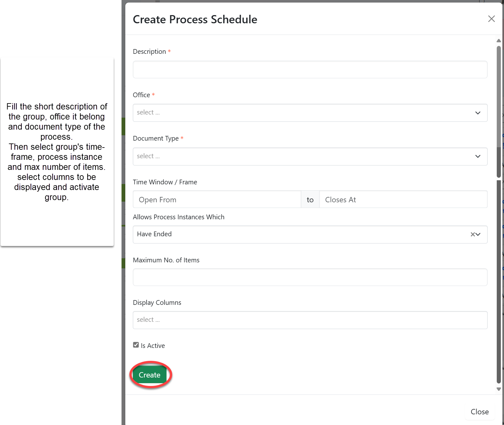Click the Have Ended selected value
The height and width of the screenshot is (425, 504).
coord(154,234)
